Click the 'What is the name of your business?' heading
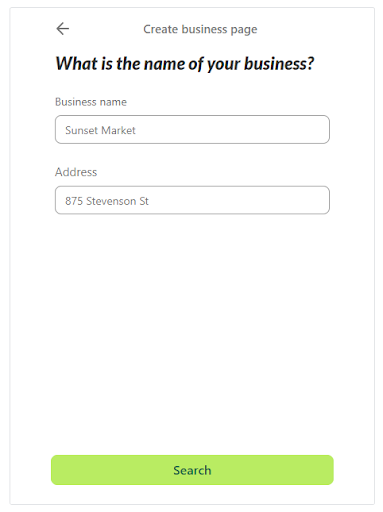 click(185, 63)
